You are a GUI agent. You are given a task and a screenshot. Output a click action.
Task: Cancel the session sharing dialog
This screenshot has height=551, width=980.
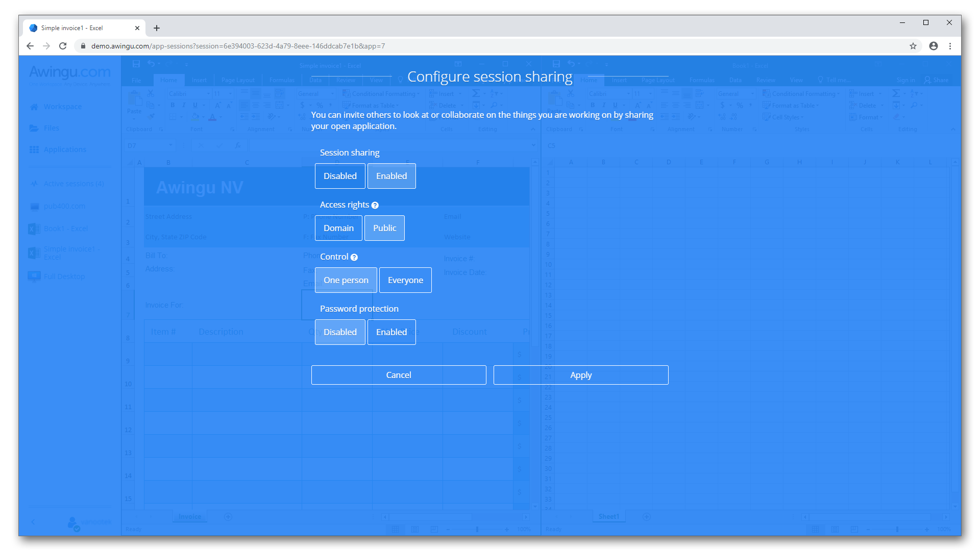click(399, 374)
